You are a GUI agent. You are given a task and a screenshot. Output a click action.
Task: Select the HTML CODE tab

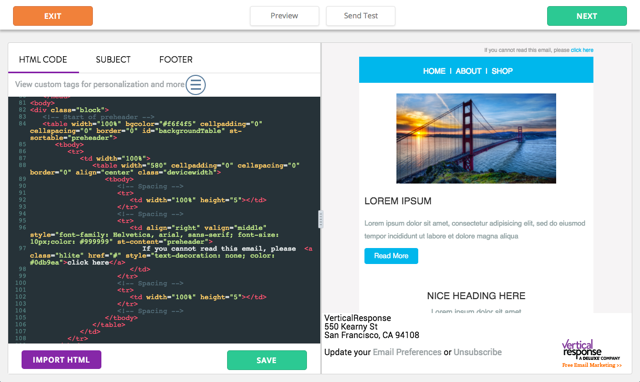click(x=43, y=60)
